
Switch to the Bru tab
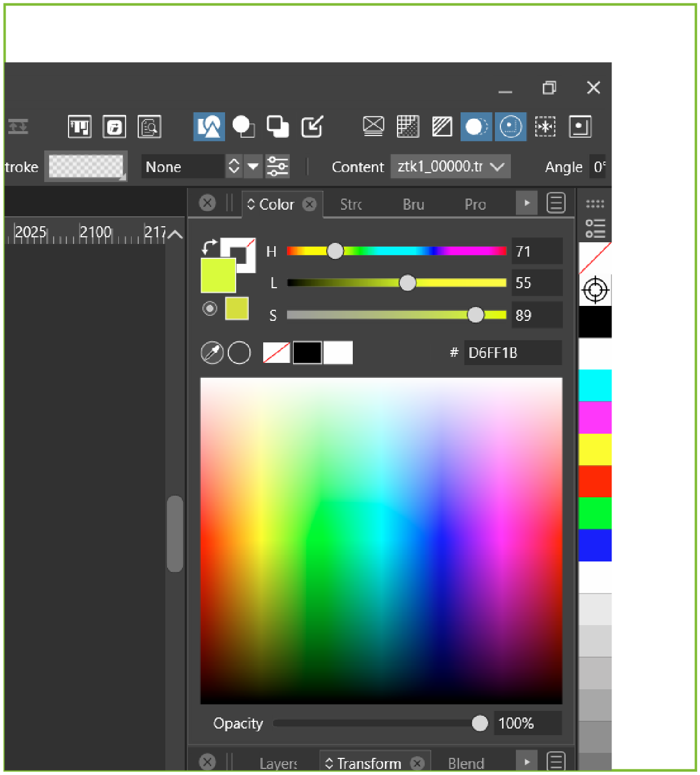(x=413, y=205)
